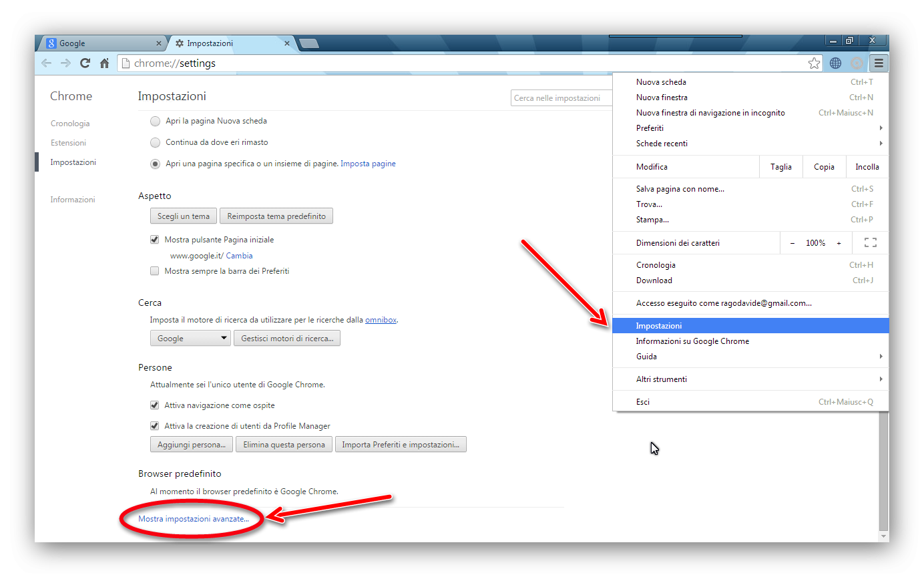Click 'Mostra impostazioni avanzate...' link
The image size is (924, 577).
[194, 519]
